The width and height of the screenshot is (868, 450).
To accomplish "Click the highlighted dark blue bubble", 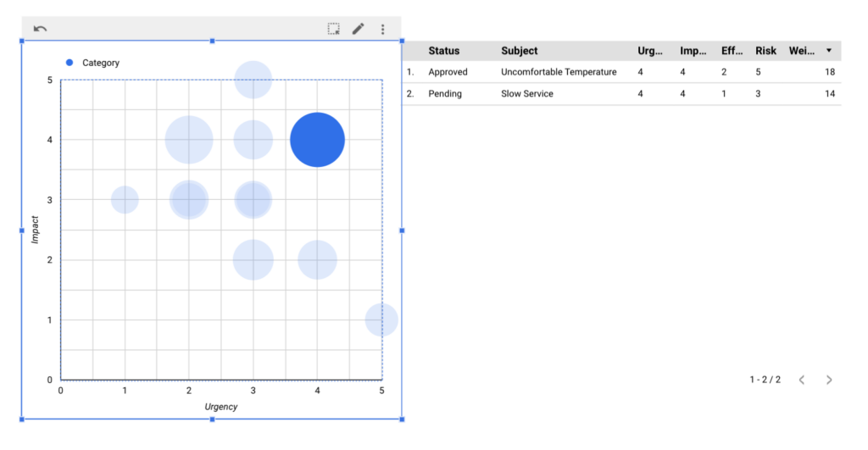I will point(317,140).
